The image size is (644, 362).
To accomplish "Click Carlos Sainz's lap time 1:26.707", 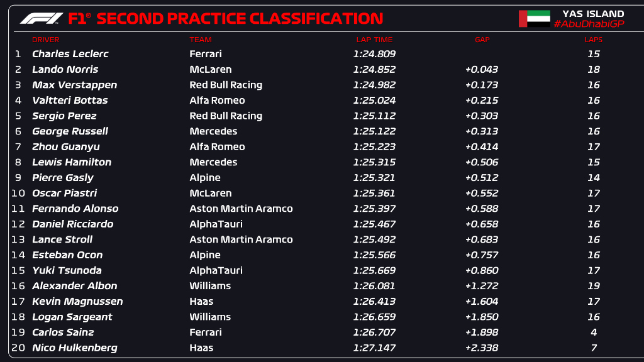I will tap(374, 332).
